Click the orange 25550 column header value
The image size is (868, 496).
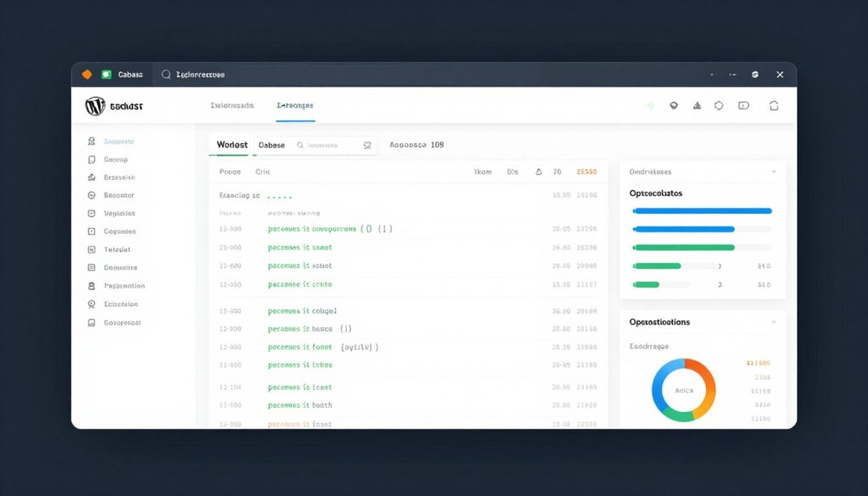pyautogui.click(x=587, y=171)
